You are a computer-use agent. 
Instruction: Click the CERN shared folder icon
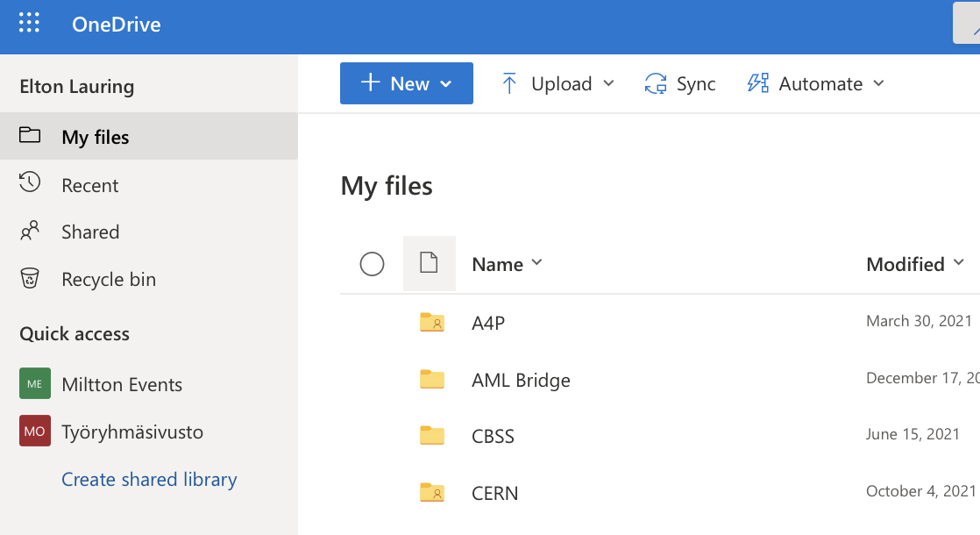click(432, 492)
